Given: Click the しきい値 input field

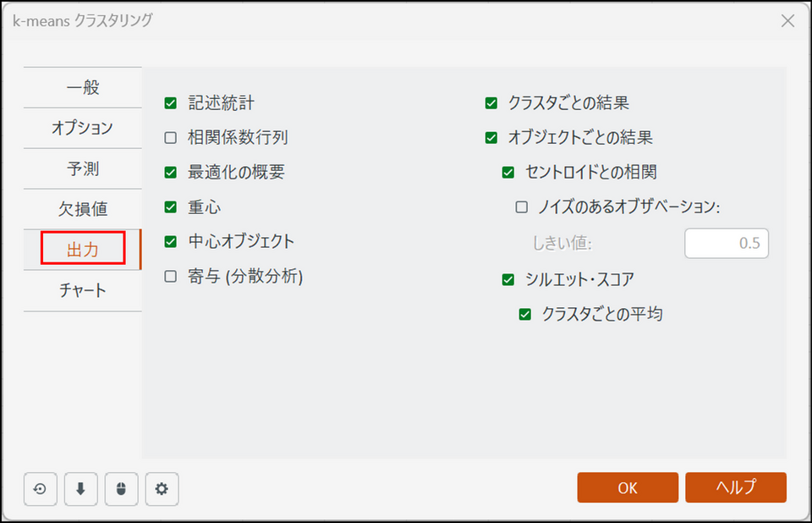Looking at the screenshot, I should (726, 244).
